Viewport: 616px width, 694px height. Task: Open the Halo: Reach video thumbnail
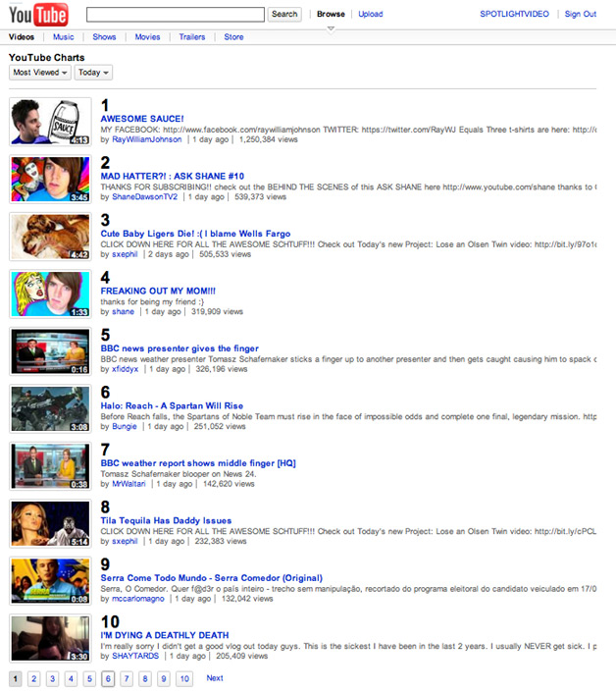(50, 408)
